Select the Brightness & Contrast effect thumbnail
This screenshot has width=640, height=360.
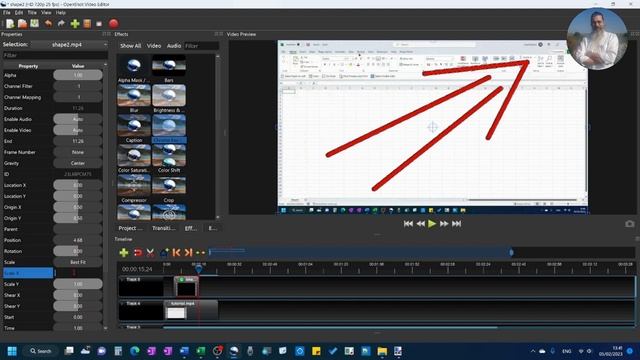coord(169,96)
